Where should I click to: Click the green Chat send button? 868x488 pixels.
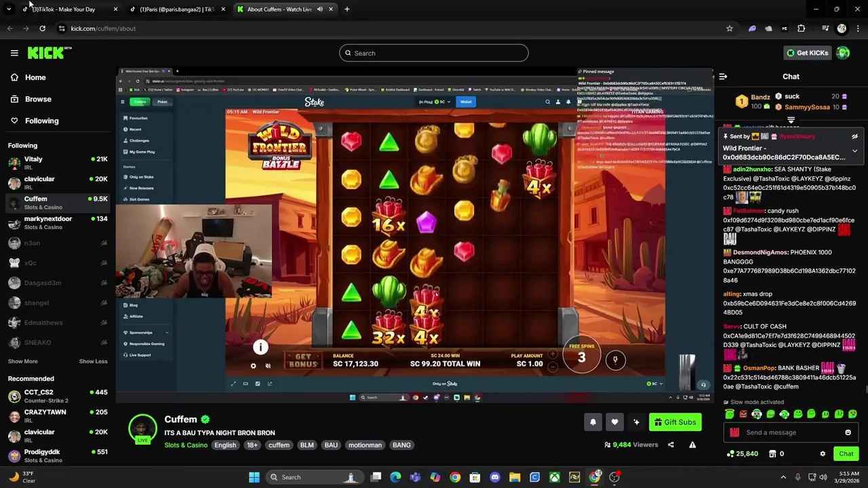[846, 454]
